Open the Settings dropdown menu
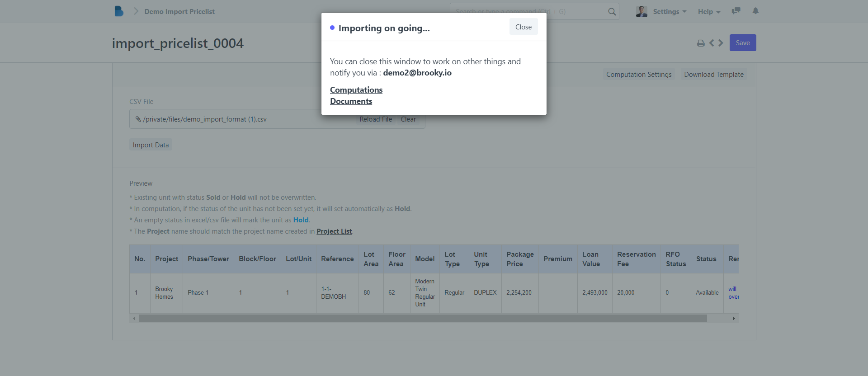The width and height of the screenshot is (868, 376). tap(670, 12)
